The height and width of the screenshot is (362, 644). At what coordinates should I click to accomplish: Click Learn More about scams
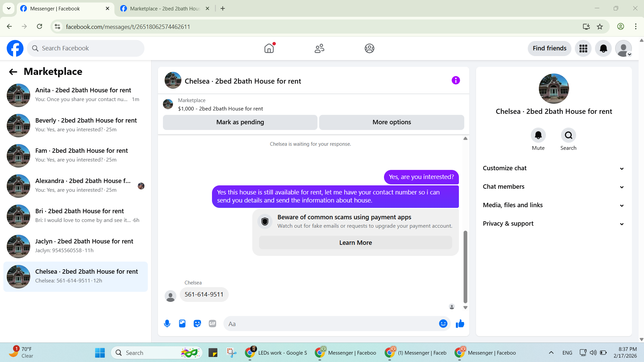coord(355,243)
